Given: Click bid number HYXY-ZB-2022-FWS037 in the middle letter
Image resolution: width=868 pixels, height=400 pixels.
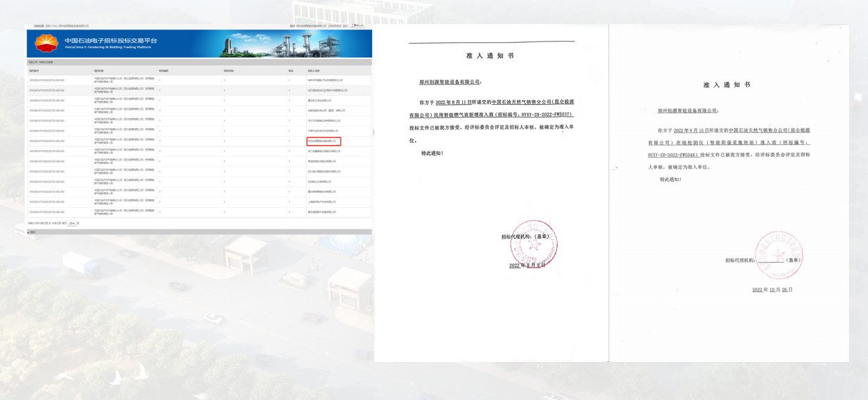Looking at the screenshot, I should coord(547,115).
